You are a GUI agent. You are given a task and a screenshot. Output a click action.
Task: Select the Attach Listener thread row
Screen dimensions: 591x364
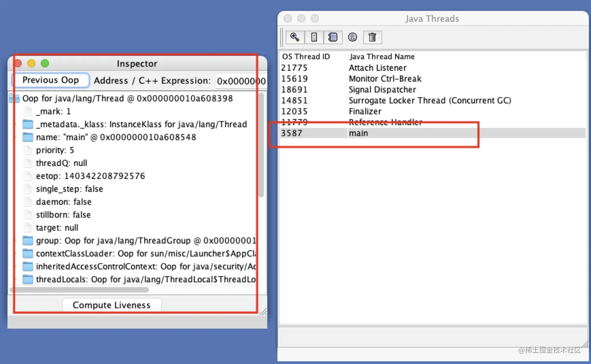coord(433,68)
